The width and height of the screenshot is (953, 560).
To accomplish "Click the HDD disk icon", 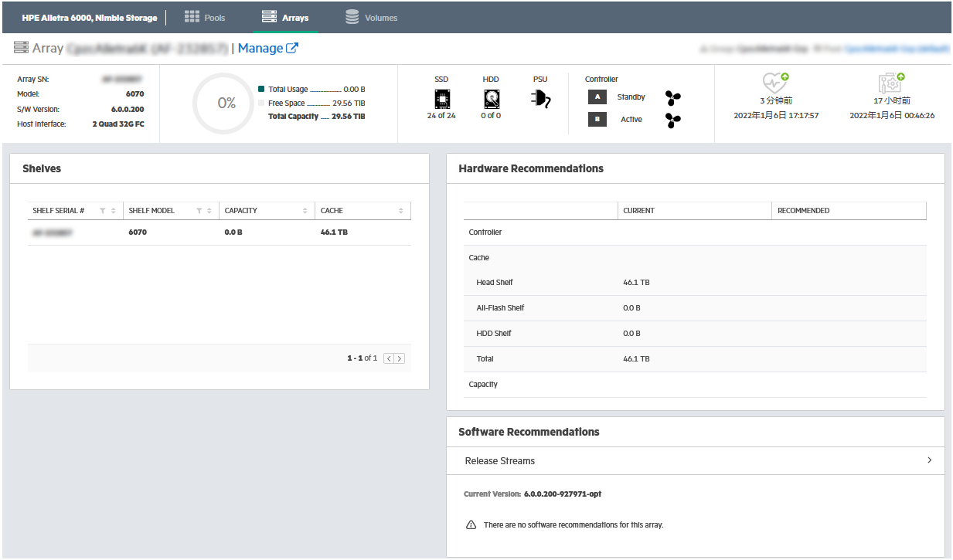I will pyautogui.click(x=491, y=99).
